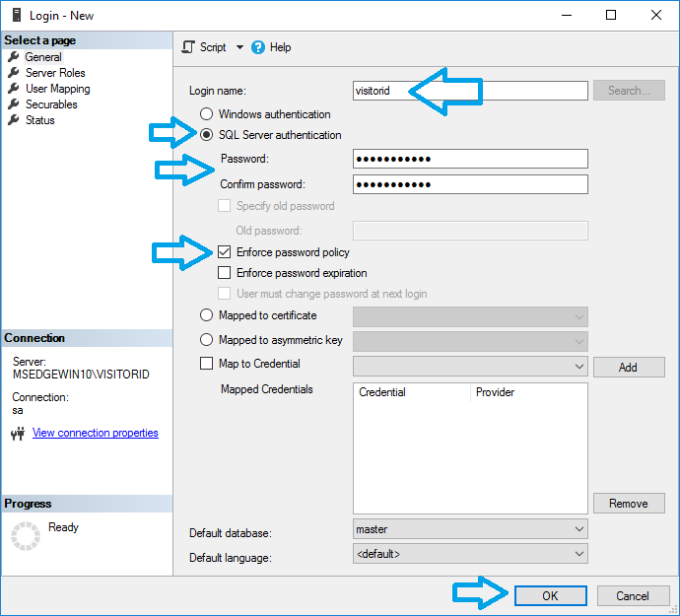Open the Help icon in toolbar
680x616 pixels.
258,47
